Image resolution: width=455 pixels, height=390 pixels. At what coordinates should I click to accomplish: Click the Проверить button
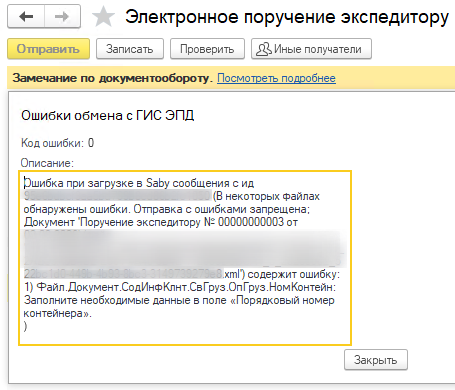tap(207, 49)
